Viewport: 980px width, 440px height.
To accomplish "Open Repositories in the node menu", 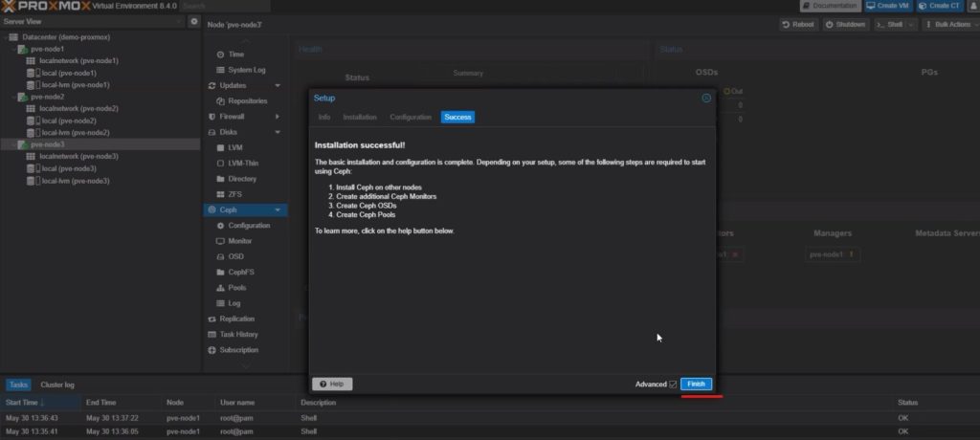I will (248, 101).
